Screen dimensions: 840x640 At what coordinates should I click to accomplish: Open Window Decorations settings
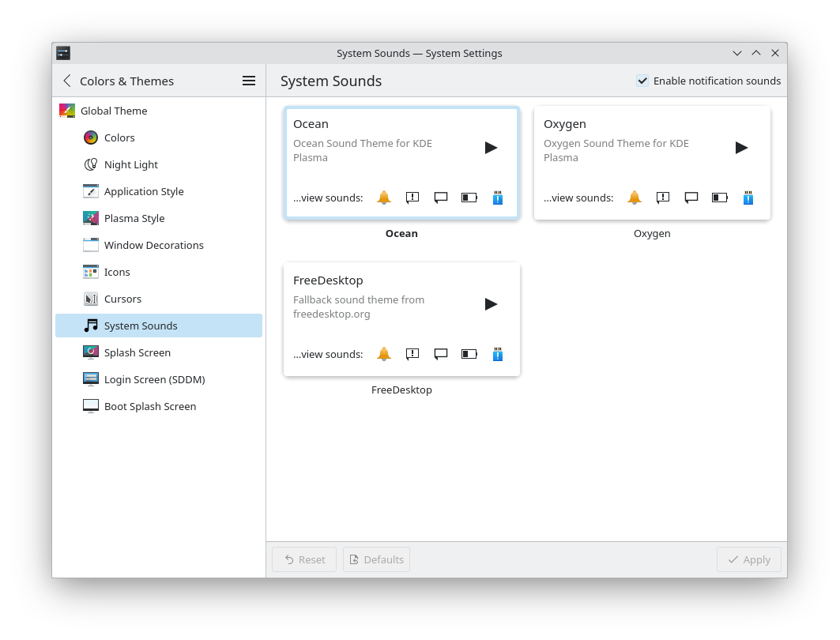click(x=153, y=245)
